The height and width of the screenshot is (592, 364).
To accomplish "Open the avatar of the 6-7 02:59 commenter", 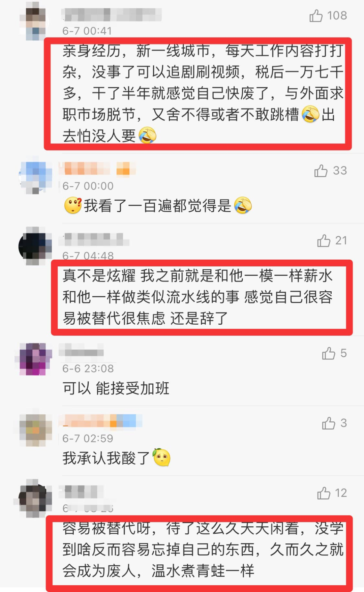I will tap(34, 430).
